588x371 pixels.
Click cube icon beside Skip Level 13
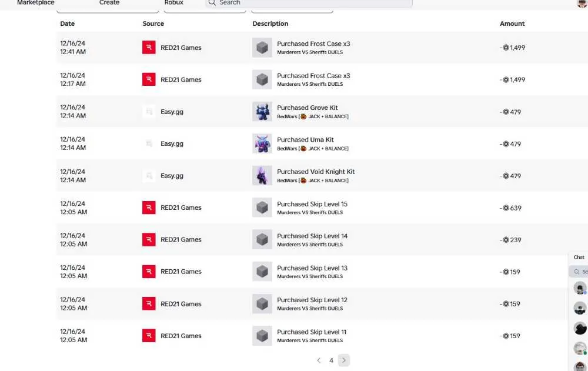point(262,271)
